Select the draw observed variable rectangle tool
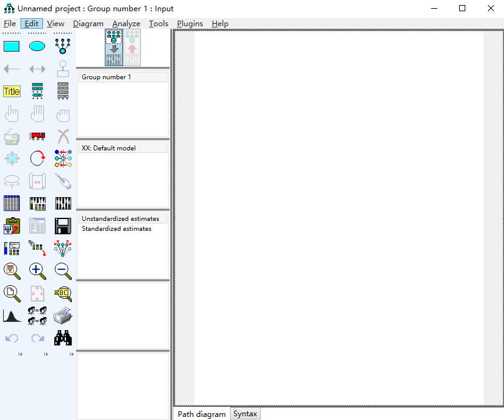Image resolution: width=504 pixels, height=420 pixels. point(12,46)
